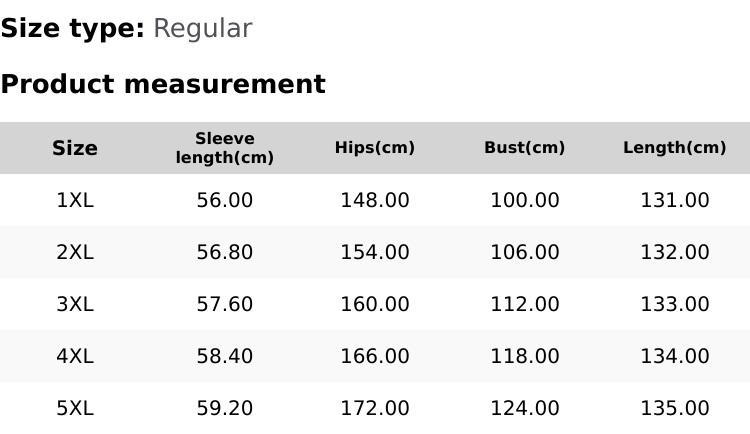This screenshot has height=434, width=750.
Task: Click the 59.20 sleeve length cell
Action: click(x=225, y=408)
